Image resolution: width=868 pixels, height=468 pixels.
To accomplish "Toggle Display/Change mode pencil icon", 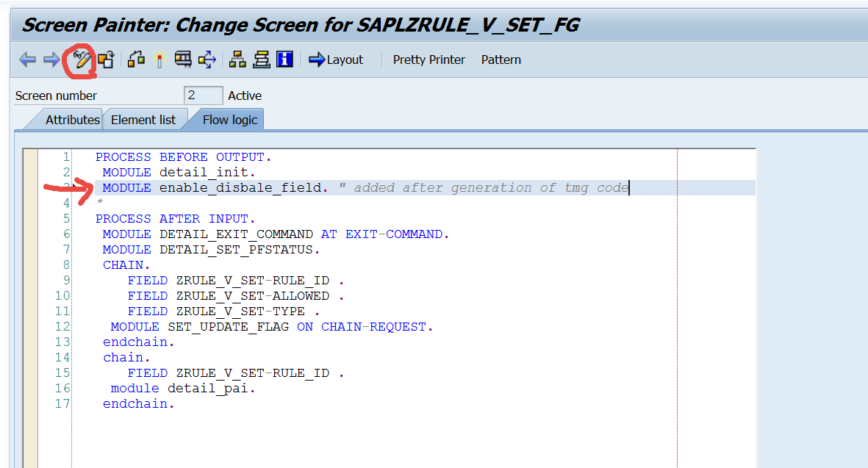I will [x=82, y=60].
